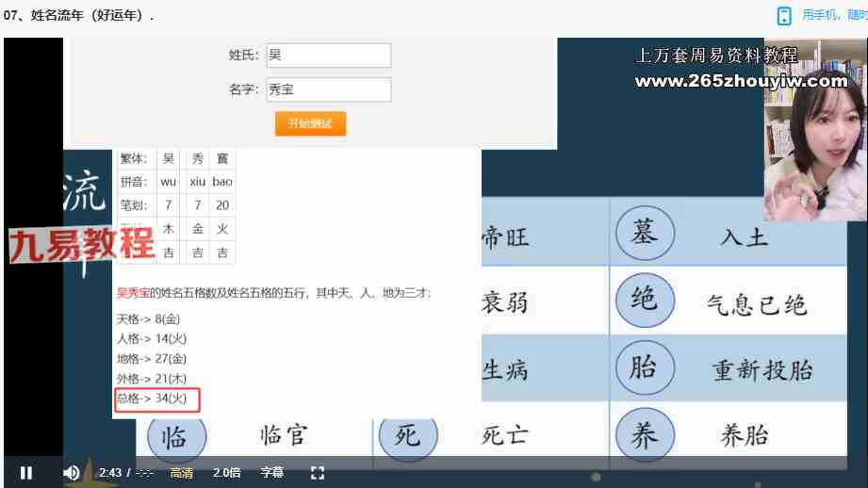Click the 养 circle icon
868x488 pixels.
[644, 434]
